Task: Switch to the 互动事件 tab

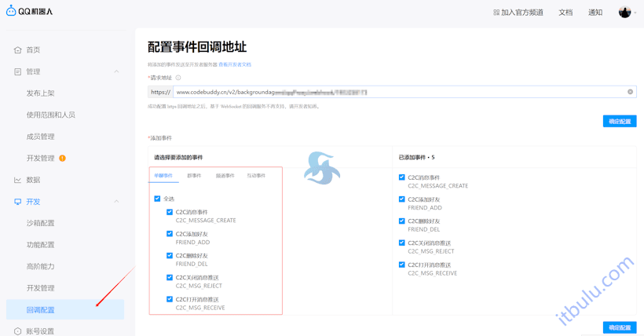Action: pyautogui.click(x=256, y=175)
